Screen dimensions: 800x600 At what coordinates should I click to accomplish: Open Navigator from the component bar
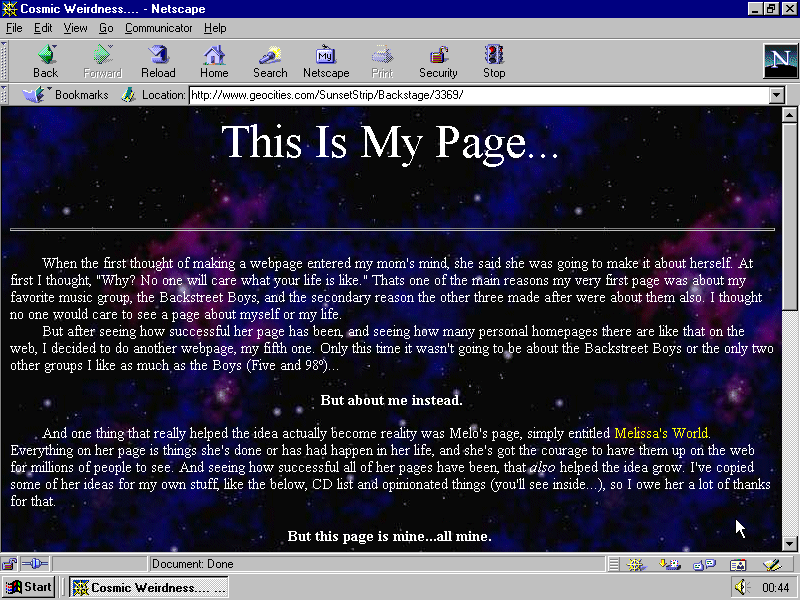click(x=636, y=564)
